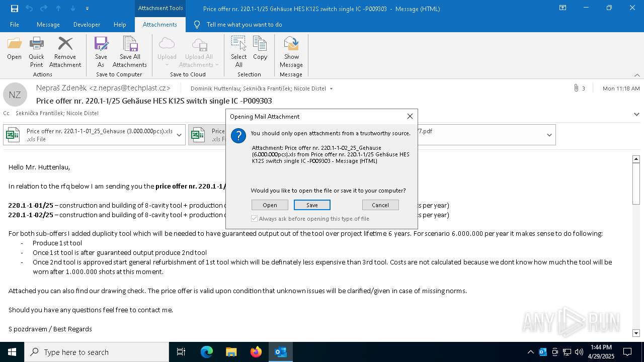Toggle Always ask before opening checkbox
This screenshot has height=362, width=644.
coord(255,219)
